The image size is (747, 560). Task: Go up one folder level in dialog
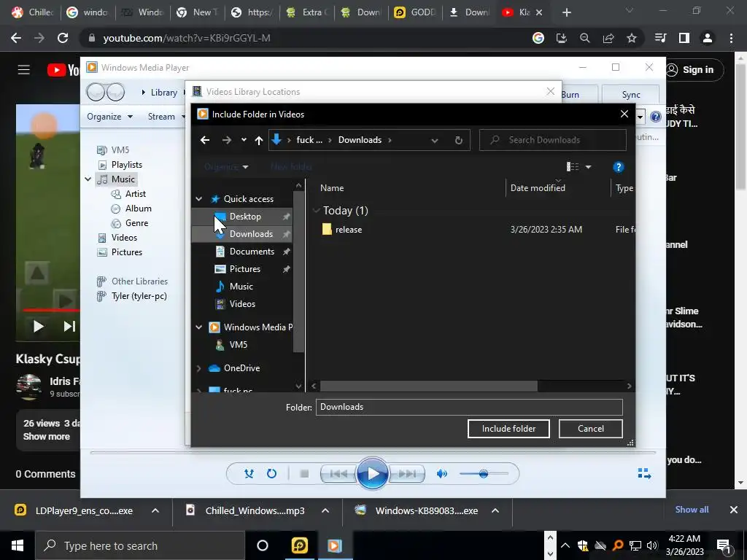(259, 140)
